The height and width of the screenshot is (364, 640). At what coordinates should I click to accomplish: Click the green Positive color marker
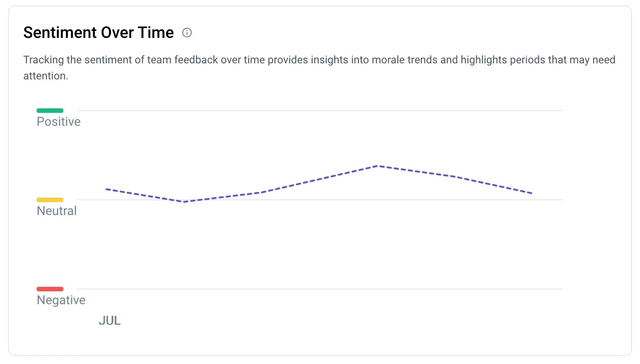50,111
